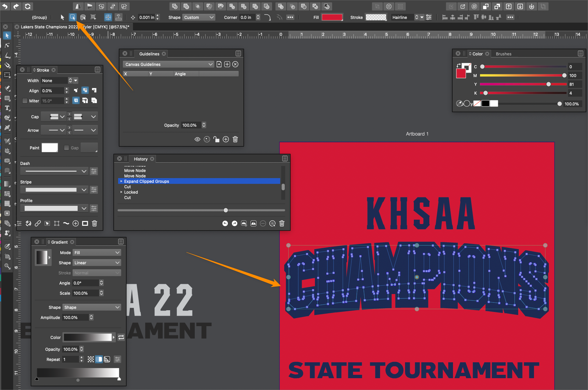Select the Cut entry below Expand Clipped Groups
The image size is (588, 390).
[x=128, y=187]
